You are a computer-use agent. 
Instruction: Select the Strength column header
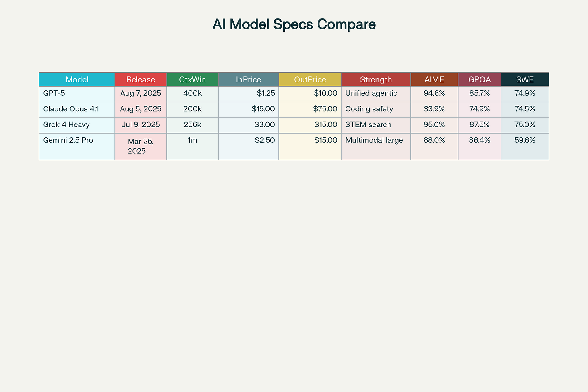[376, 79]
